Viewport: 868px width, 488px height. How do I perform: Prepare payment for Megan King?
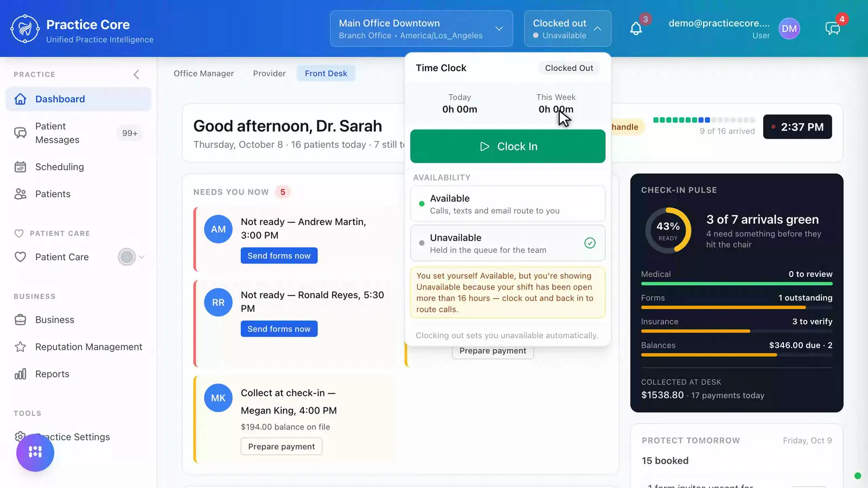[x=282, y=446]
